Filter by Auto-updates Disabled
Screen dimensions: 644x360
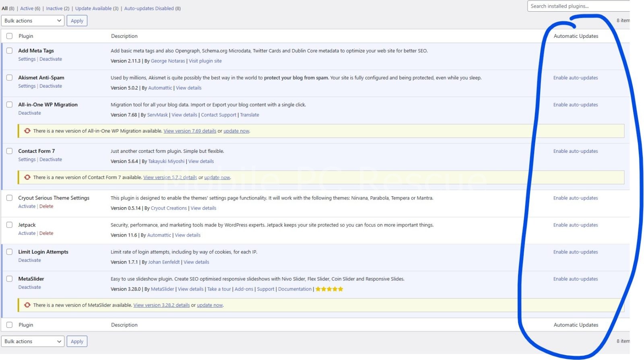[149, 8]
